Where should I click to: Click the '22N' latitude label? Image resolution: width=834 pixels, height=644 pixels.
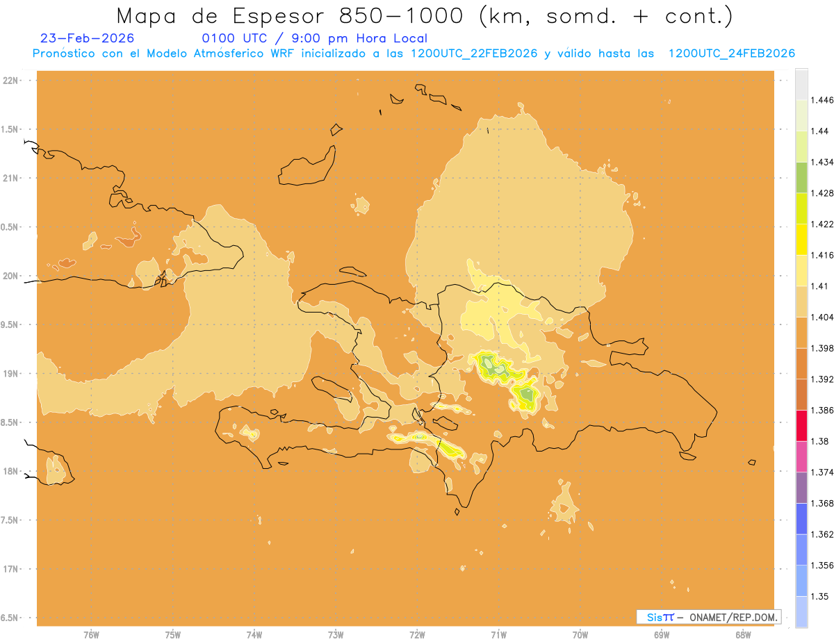(10, 80)
